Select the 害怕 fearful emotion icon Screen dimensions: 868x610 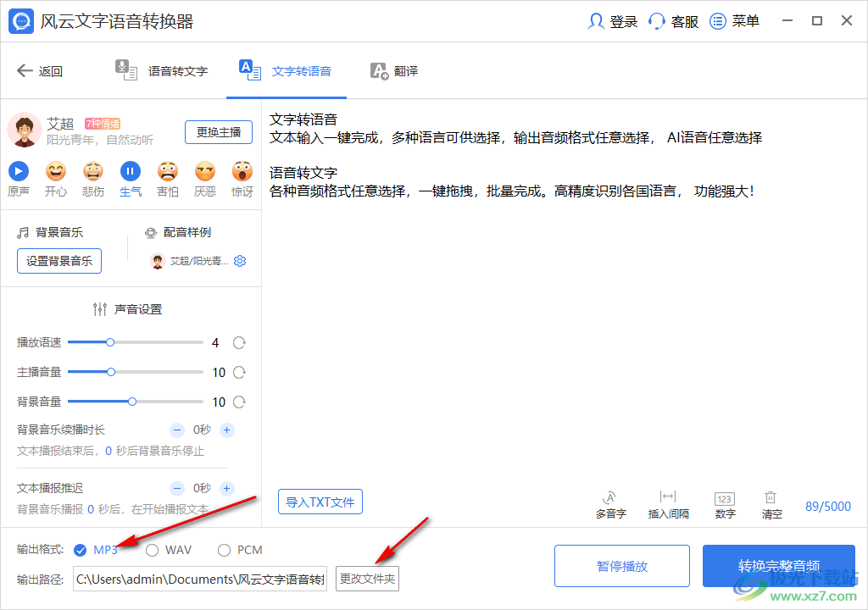168,172
